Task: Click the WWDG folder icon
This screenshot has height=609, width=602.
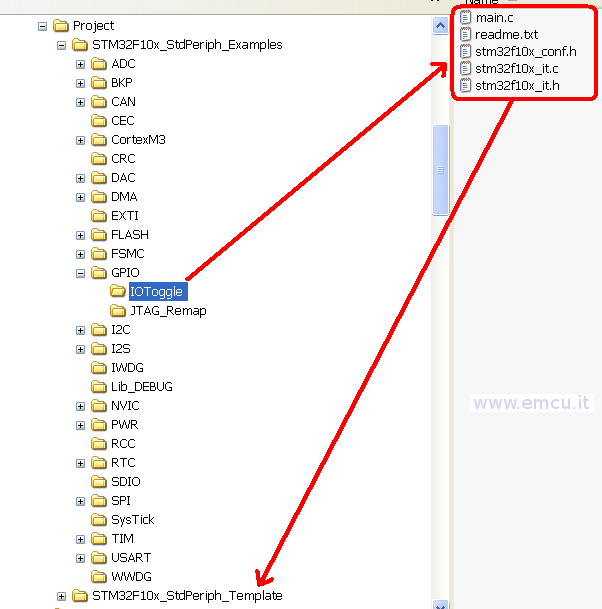Action: click(x=99, y=576)
